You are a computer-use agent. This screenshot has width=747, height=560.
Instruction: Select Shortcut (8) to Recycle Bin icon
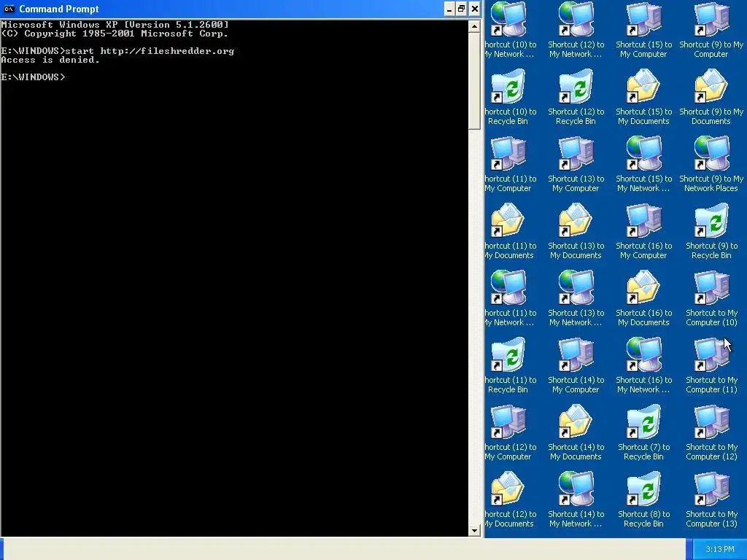coord(643,489)
